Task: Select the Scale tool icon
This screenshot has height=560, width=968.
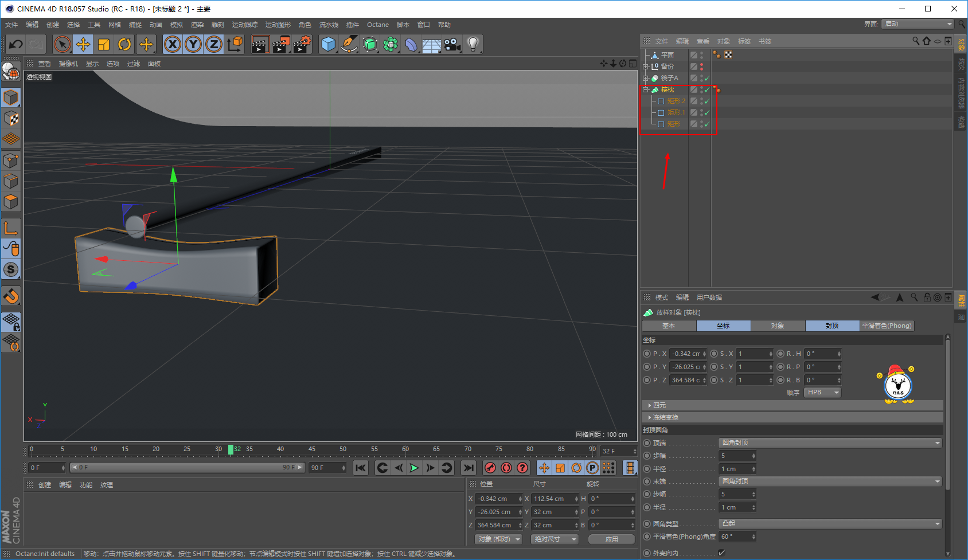Action: [104, 44]
